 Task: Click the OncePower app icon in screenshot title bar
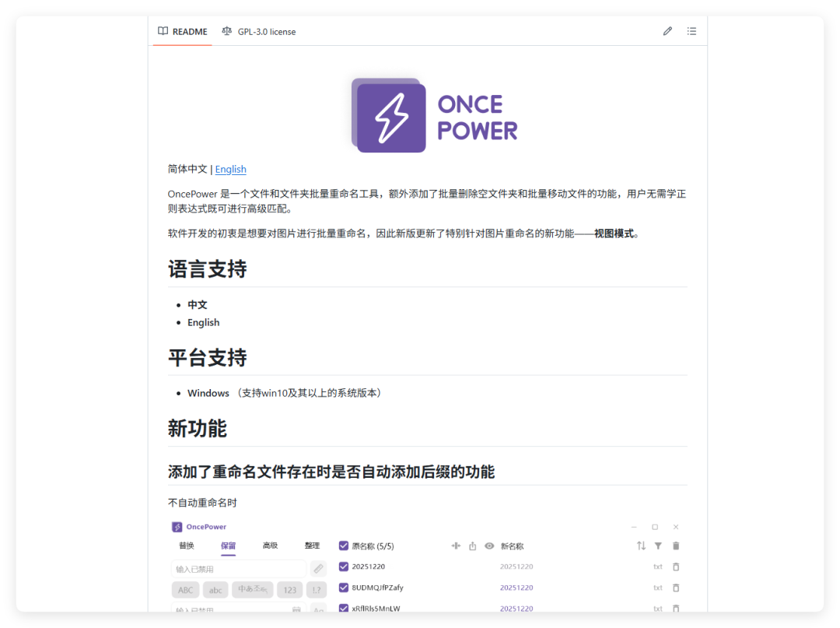[x=177, y=527]
